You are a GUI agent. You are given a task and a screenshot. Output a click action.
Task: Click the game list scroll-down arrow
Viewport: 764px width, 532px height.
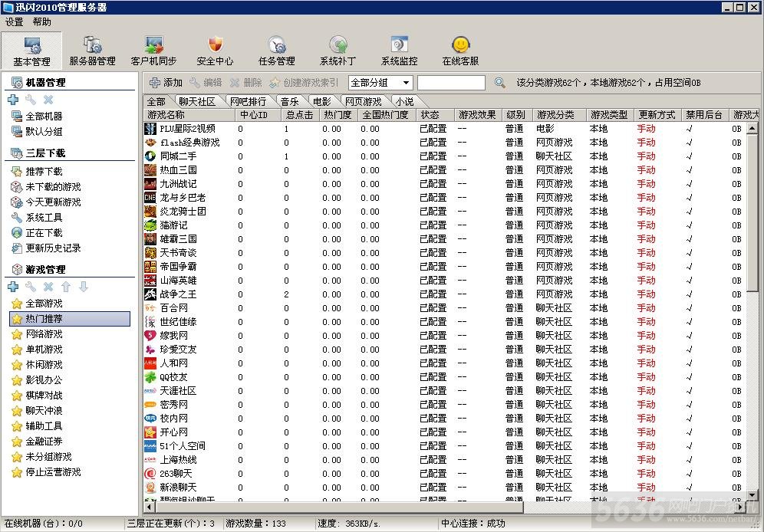coord(752,495)
